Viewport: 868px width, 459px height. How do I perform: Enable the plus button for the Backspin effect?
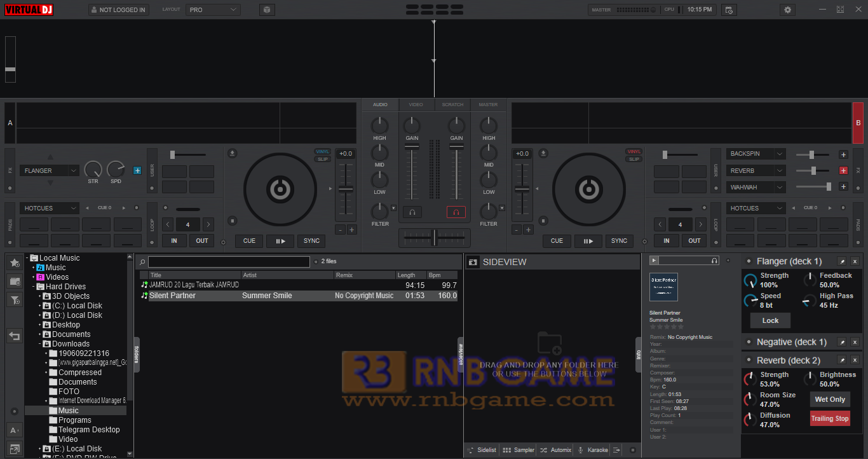843,154
